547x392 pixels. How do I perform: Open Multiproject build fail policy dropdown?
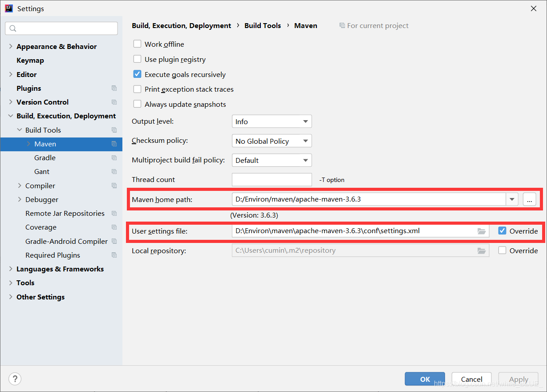271,160
